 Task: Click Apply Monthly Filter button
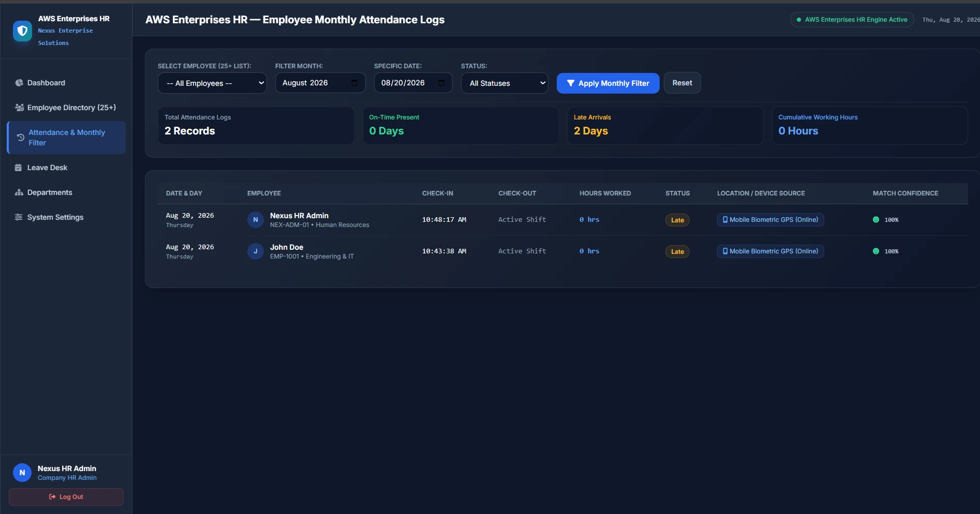(x=608, y=83)
